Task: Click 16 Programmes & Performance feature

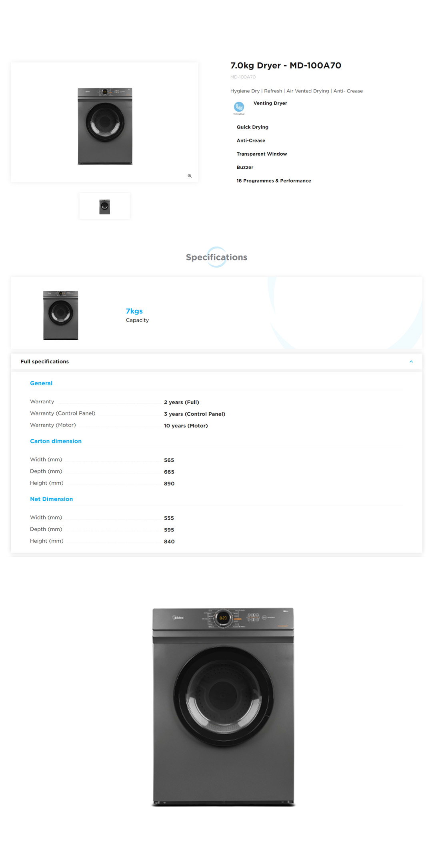Action: [x=274, y=181]
